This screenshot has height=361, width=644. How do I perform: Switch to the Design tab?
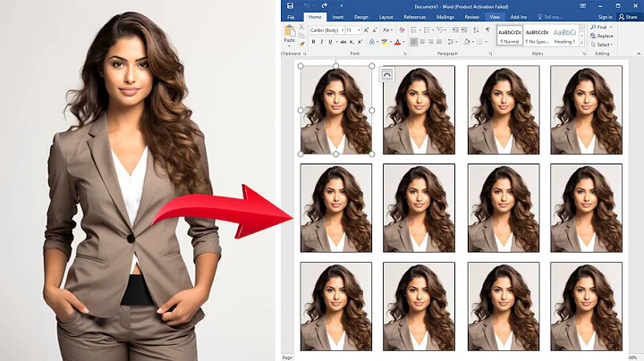click(361, 17)
